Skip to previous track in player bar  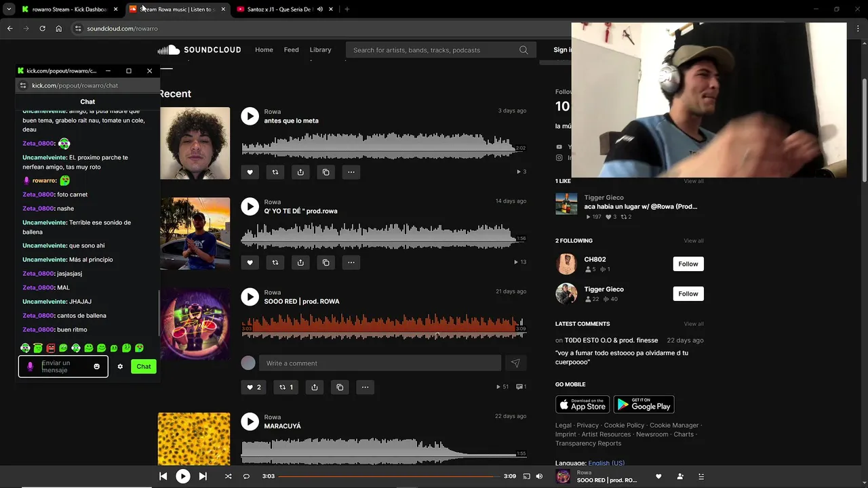[x=163, y=476]
